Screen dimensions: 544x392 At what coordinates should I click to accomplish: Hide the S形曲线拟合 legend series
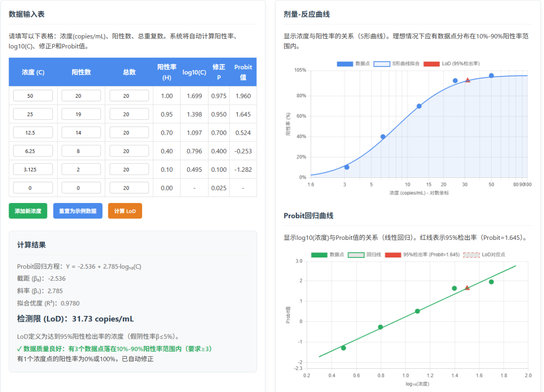[399, 64]
